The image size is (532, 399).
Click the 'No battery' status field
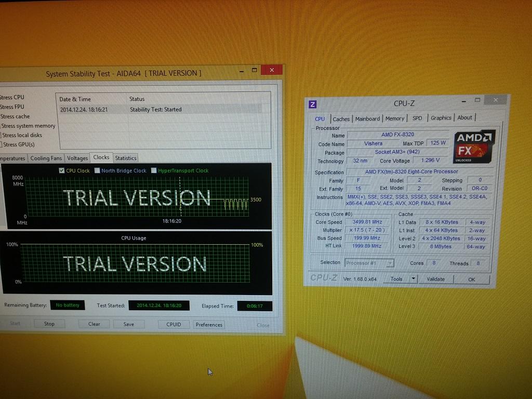coord(67,305)
